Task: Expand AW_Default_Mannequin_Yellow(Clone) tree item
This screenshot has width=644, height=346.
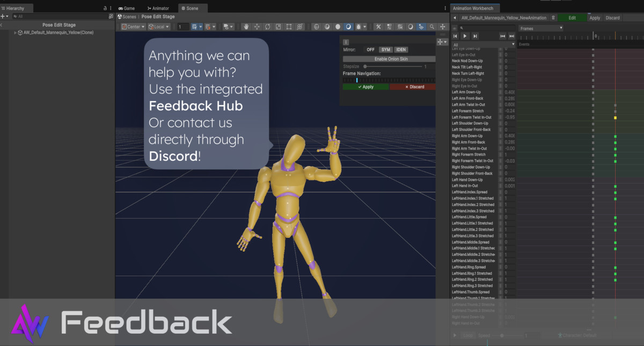Action: coord(16,33)
